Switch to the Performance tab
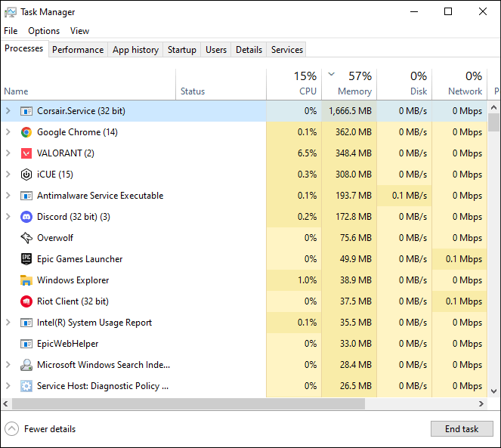The image size is (501, 448). coord(78,50)
